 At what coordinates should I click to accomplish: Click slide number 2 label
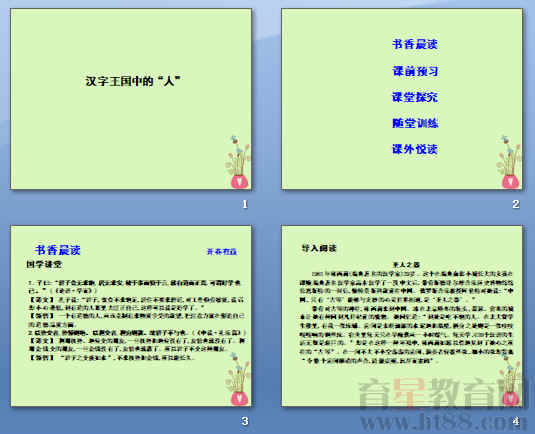(516, 204)
